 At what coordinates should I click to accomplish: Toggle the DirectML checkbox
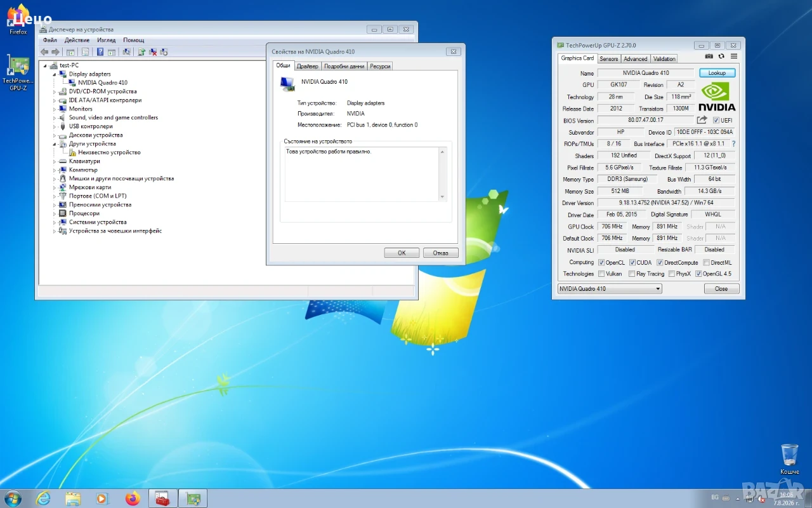coord(707,263)
